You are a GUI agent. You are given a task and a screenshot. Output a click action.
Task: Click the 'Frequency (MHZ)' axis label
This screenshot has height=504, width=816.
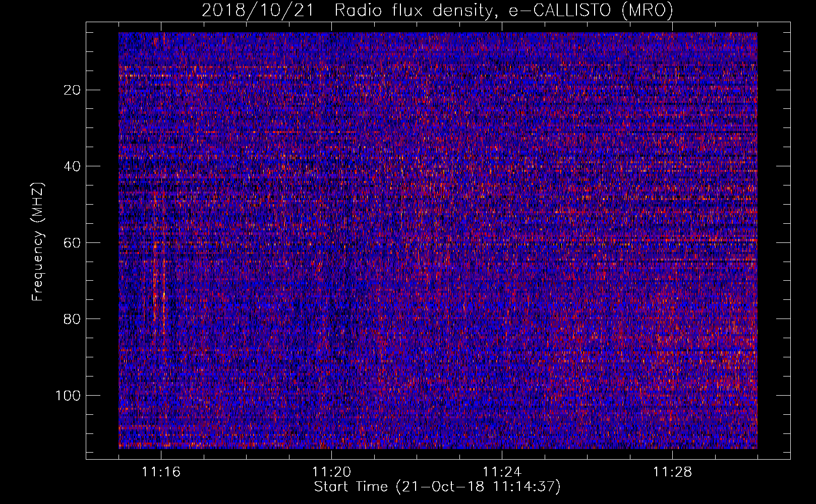pyautogui.click(x=38, y=242)
